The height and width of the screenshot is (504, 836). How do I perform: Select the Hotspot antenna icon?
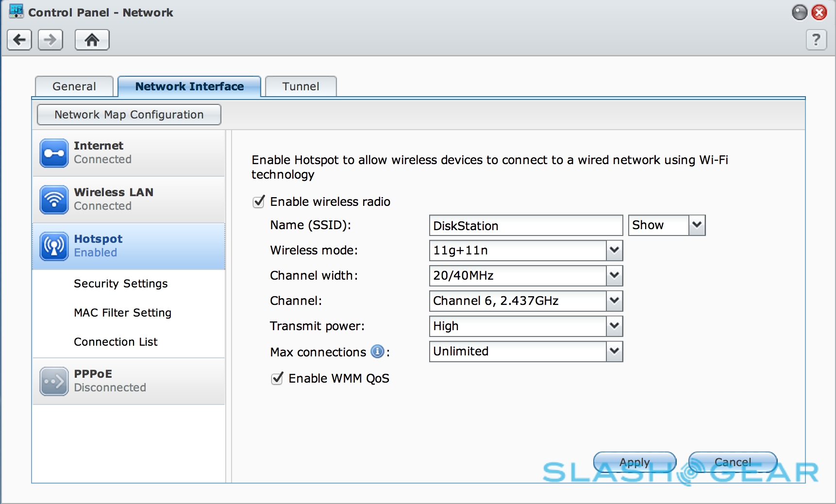tap(54, 246)
